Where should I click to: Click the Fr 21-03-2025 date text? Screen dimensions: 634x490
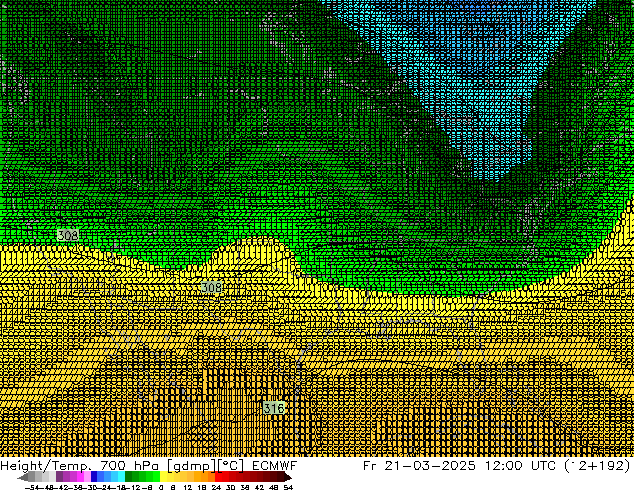click(x=419, y=466)
